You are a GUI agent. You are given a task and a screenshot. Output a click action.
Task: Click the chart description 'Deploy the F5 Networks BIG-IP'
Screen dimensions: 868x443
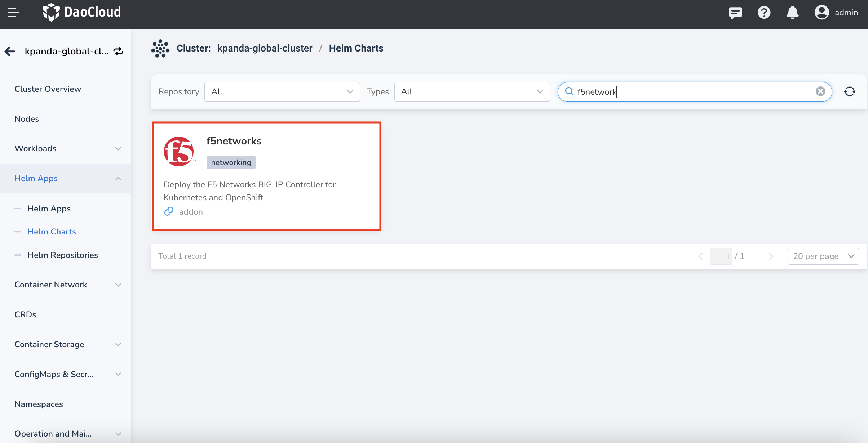pyautogui.click(x=250, y=191)
